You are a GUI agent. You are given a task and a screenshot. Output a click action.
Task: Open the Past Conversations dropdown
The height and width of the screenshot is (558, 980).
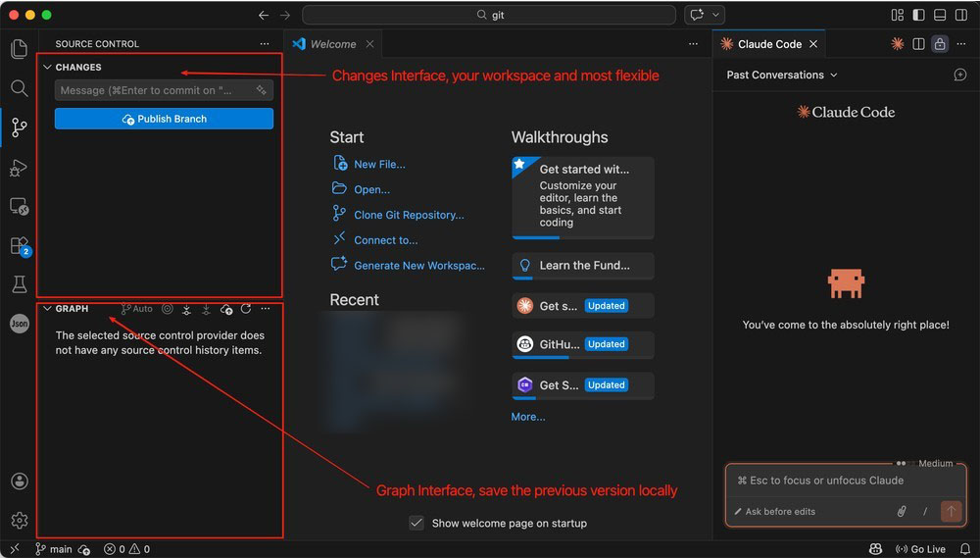tap(782, 75)
